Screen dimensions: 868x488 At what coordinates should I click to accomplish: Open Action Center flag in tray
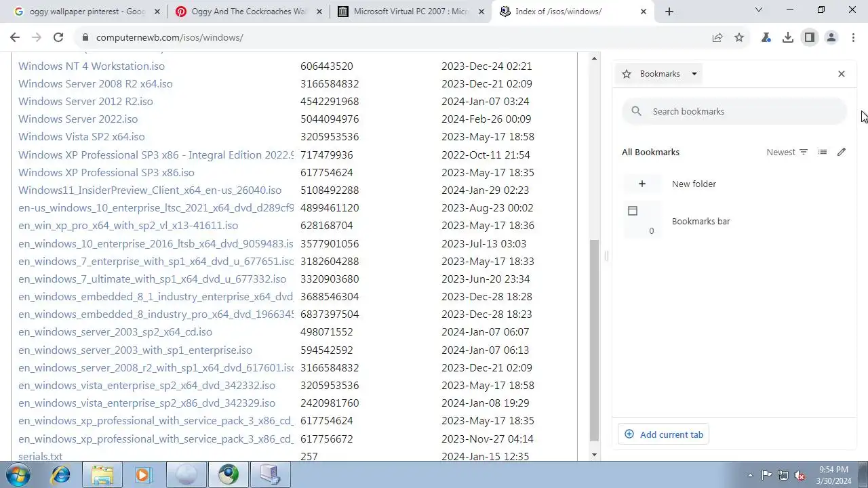766,475
